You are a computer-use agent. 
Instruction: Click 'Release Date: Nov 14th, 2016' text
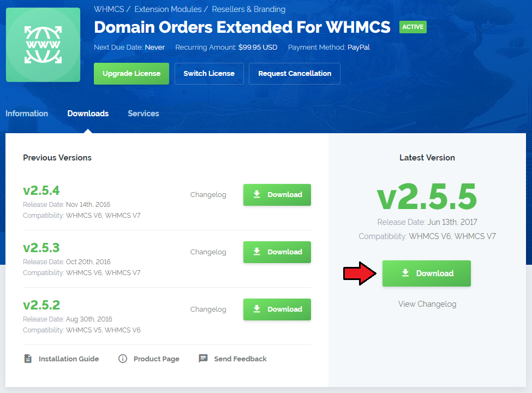point(67,205)
